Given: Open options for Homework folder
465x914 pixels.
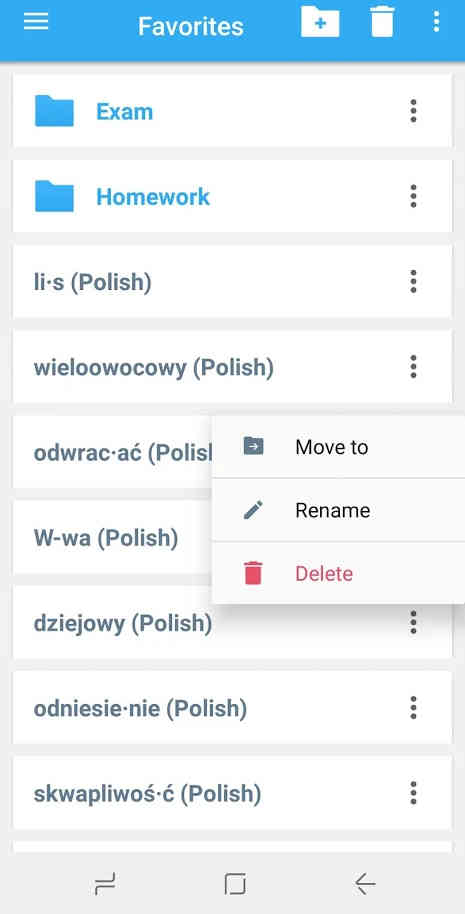Looking at the screenshot, I should click(x=413, y=196).
